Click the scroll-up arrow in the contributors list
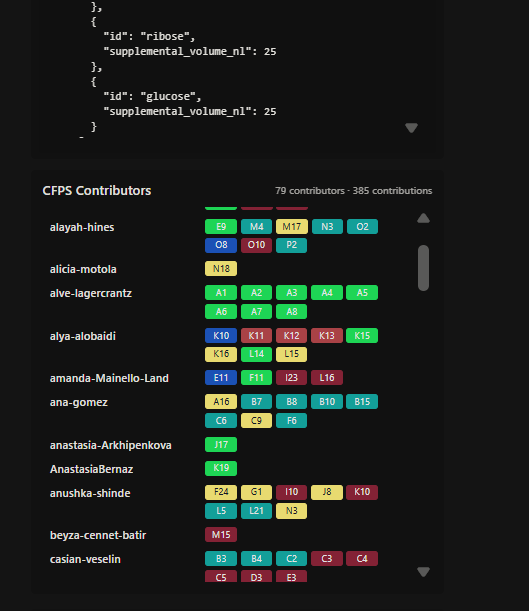 (423, 218)
